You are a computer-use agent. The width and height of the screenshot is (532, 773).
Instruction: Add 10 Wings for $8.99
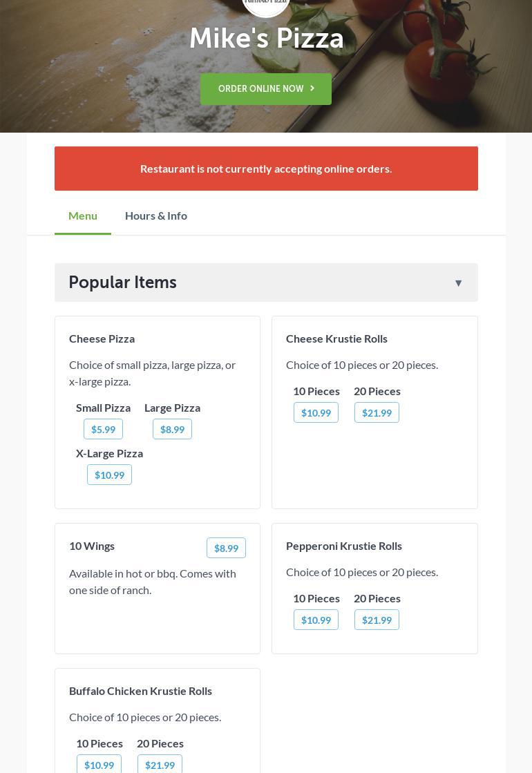[x=226, y=548]
